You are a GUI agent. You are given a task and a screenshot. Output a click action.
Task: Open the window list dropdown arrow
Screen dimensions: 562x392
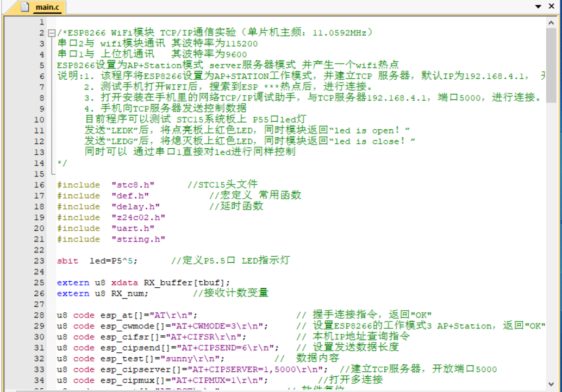click(538, 7)
